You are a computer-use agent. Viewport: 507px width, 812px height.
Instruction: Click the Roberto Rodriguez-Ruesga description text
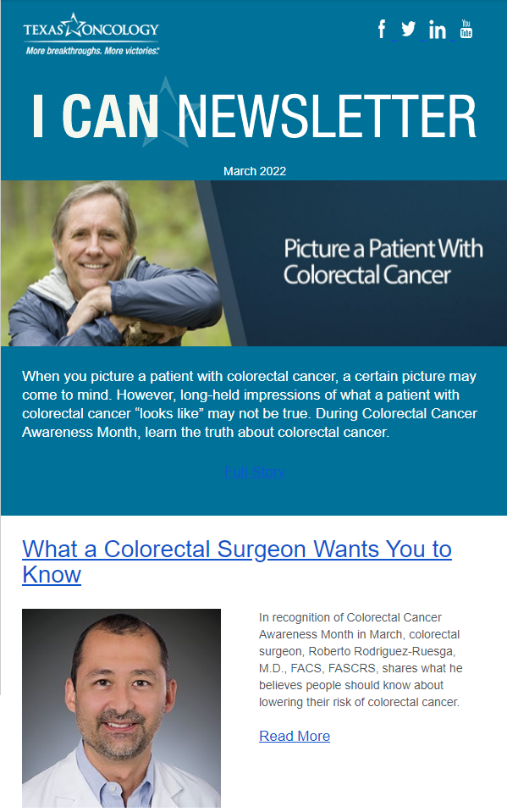[x=361, y=660]
